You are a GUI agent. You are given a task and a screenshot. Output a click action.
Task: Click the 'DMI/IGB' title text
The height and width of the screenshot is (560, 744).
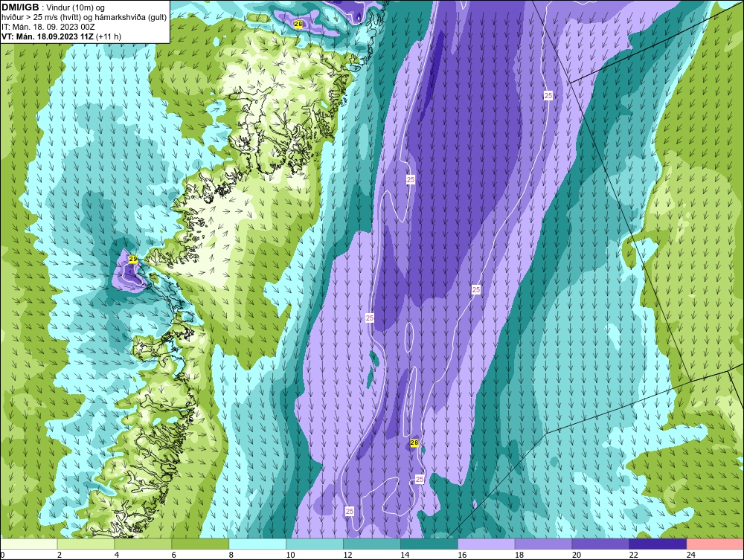[x=20, y=7]
